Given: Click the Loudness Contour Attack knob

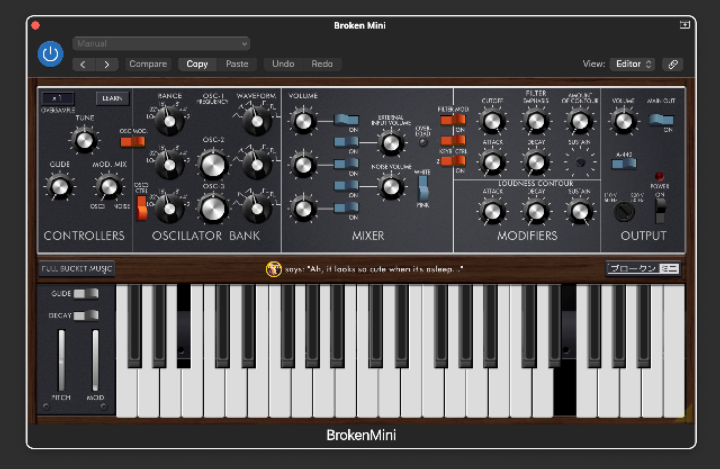Looking at the screenshot, I should coord(492,211).
